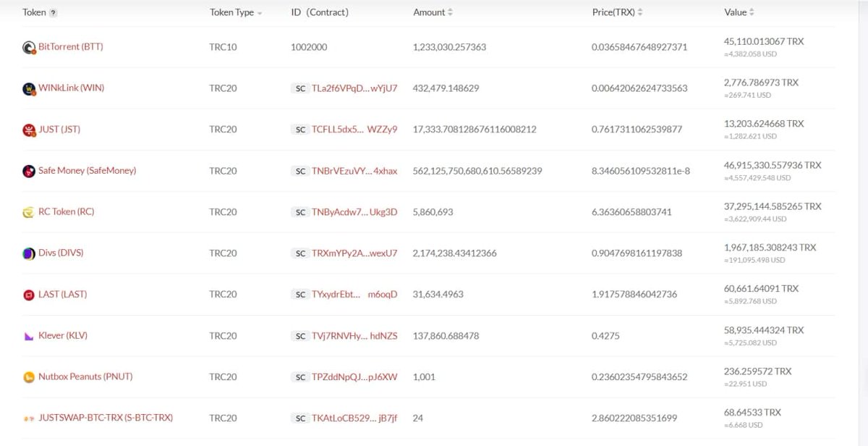This screenshot has height=446, width=868.
Task: Open contract address TNBrVEzuVY... 4xhax
Action: click(354, 171)
